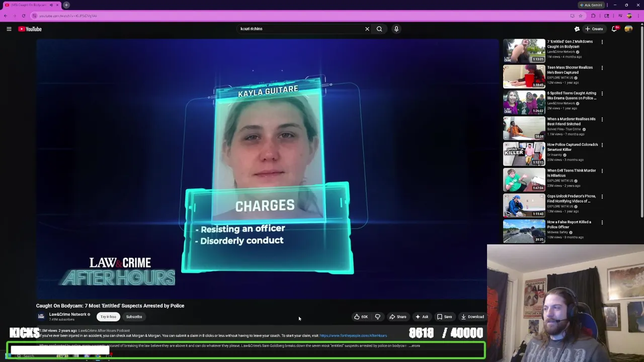Open the Law&Crime Network channel name
Viewport: 644px width, 362px height.
pyautogui.click(x=67, y=314)
